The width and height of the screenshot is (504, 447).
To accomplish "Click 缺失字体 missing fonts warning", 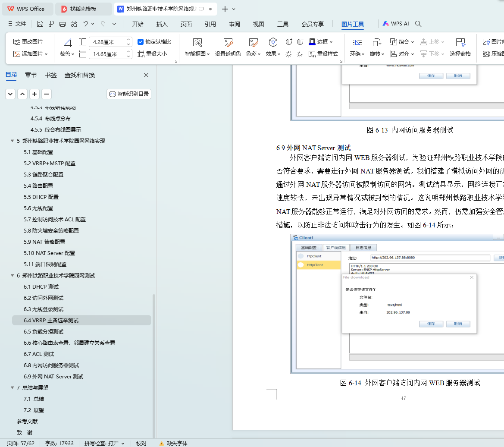I will coord(174,443).
